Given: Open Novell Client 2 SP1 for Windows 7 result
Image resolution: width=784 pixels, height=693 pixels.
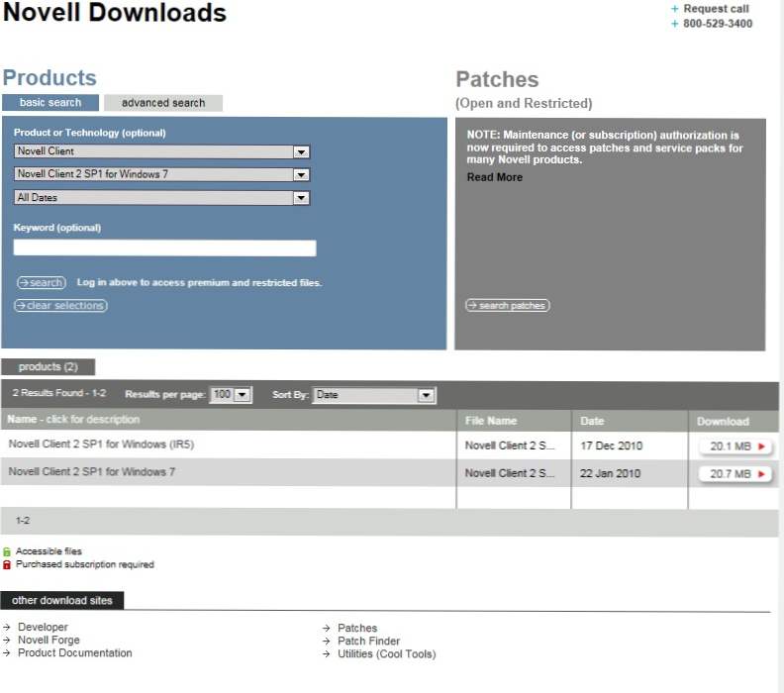Looking at the screenshot, I should [92, 471].
